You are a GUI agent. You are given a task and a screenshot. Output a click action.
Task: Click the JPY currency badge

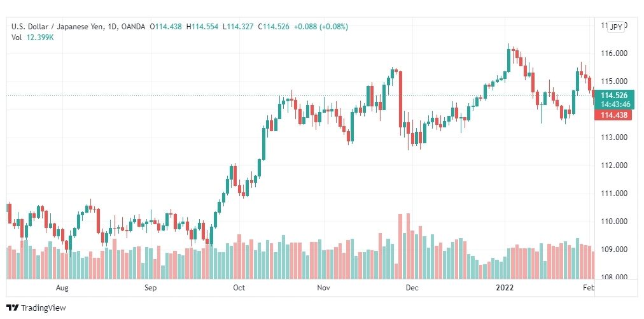tap(616, 27)
